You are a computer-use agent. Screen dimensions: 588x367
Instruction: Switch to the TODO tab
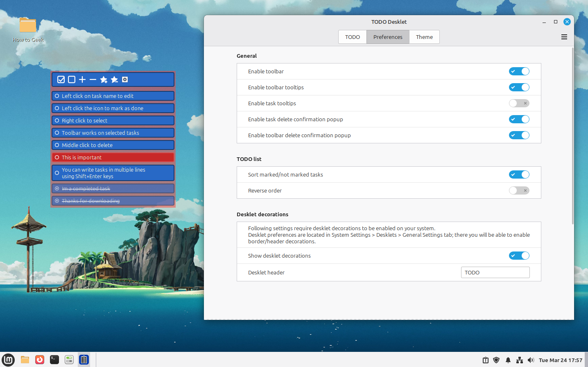pos(353,37)
